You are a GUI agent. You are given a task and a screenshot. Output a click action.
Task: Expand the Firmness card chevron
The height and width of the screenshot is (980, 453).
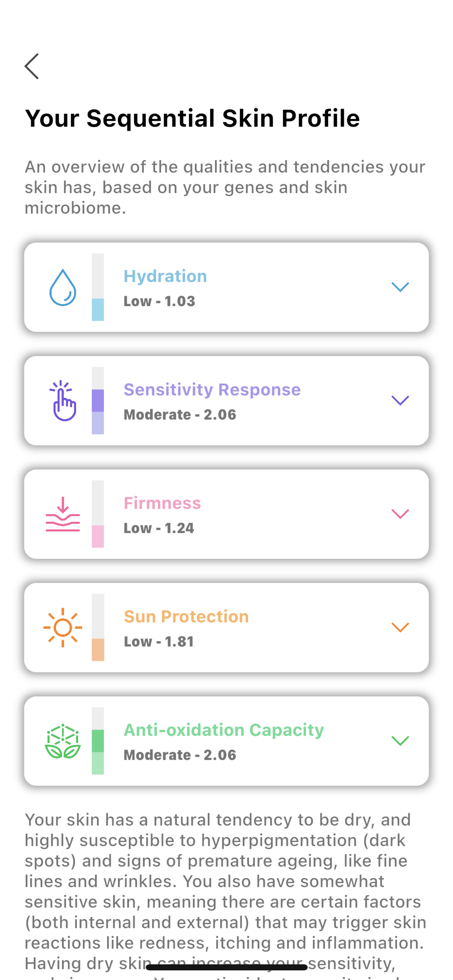click(400, 514)
